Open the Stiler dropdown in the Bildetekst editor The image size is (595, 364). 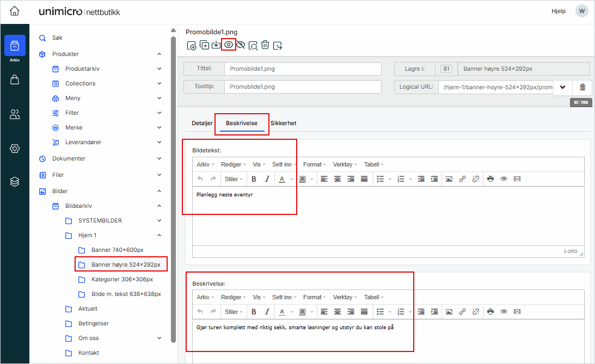coord(234,179)
